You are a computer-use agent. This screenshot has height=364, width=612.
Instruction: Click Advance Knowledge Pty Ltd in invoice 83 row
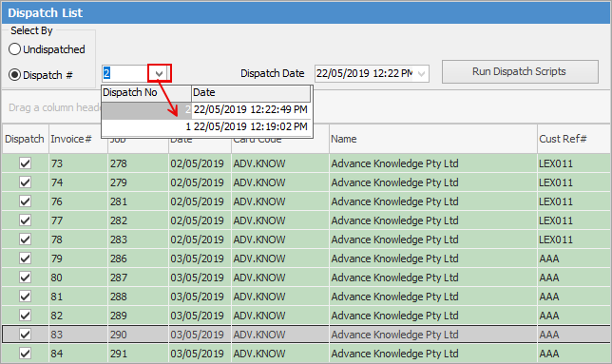click(x=432, y=335)
